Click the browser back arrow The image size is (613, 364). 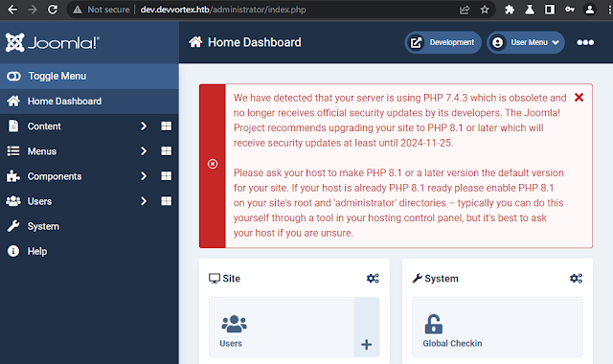[12, 10]
